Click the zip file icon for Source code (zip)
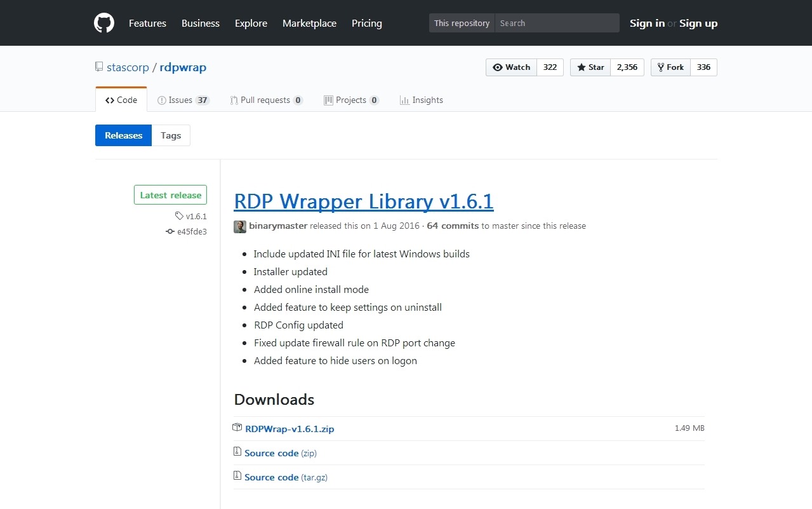The image size is (812, 509). (x=237, y=452)
